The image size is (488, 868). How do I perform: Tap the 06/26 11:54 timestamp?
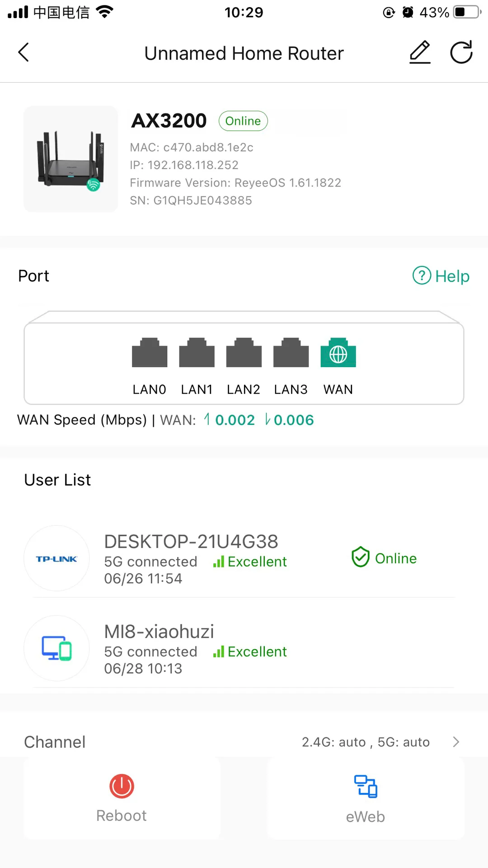click(x=143, y=578)
